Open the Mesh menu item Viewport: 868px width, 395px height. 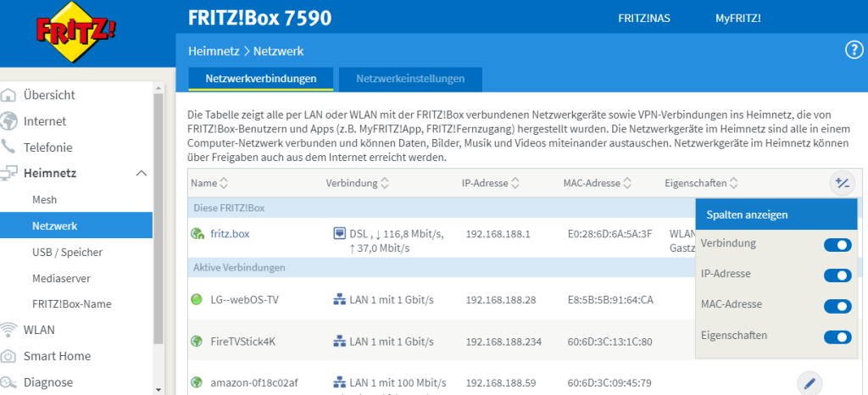(x=45, y=200)
